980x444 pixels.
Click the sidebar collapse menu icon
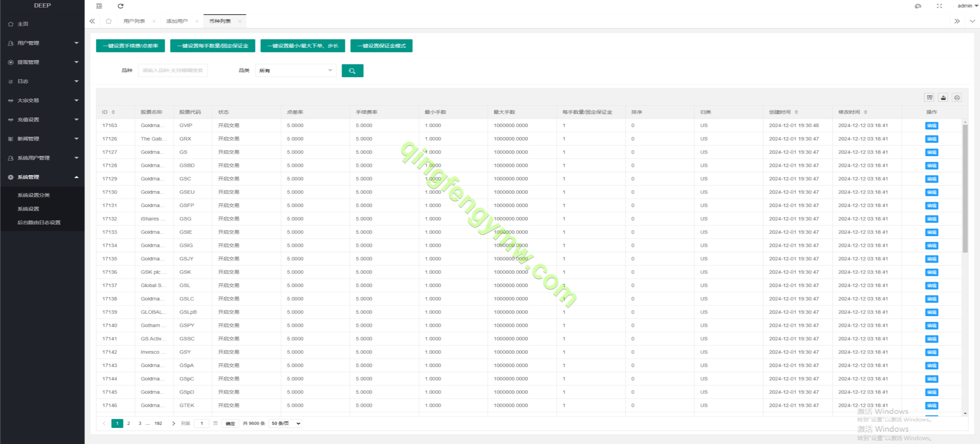(x=99, y=6)
